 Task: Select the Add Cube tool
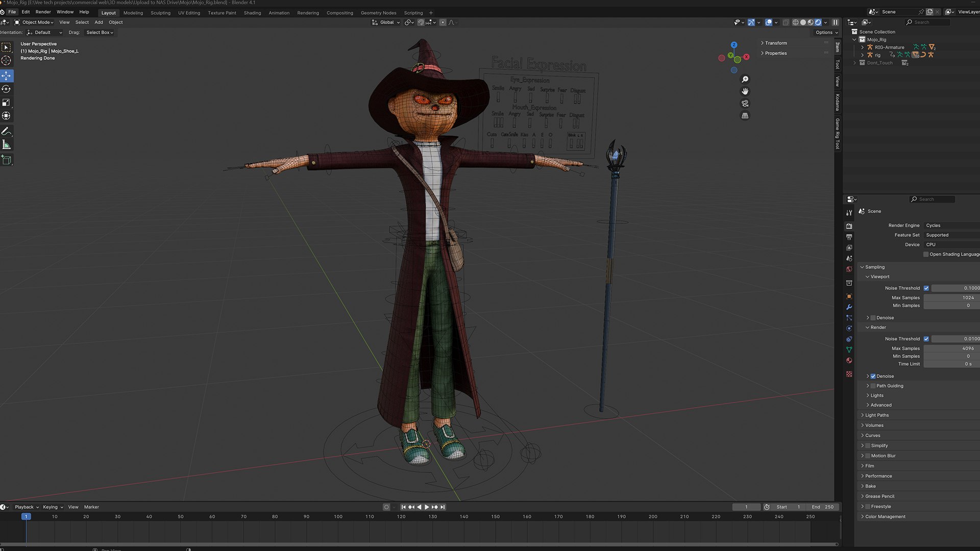[7, 160]
